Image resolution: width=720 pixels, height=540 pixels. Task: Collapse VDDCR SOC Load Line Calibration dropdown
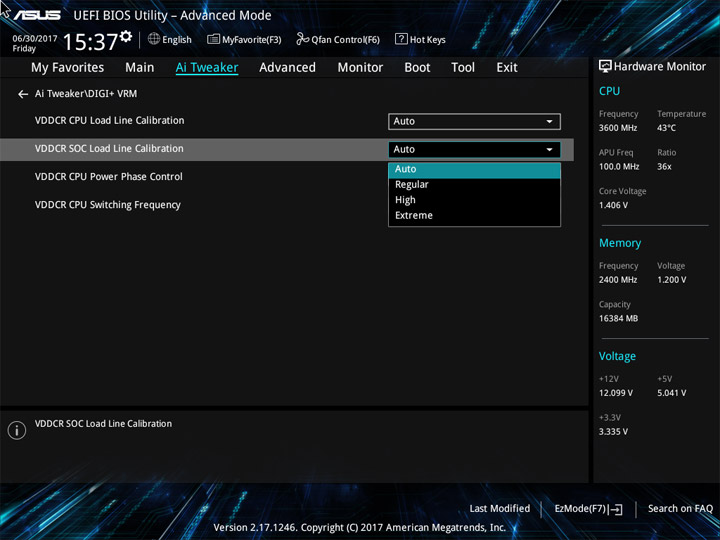[474, 149]
